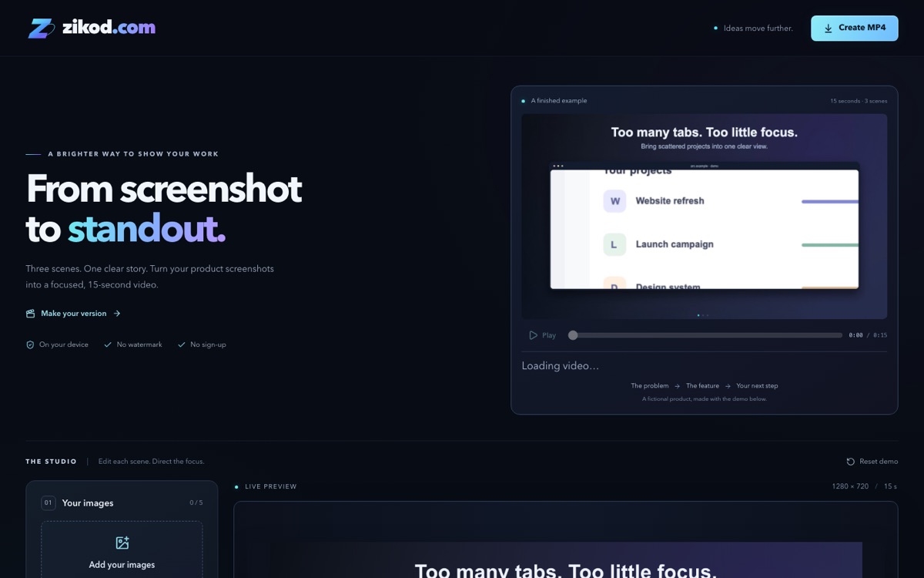Play the finished example video

pos(542,335)
